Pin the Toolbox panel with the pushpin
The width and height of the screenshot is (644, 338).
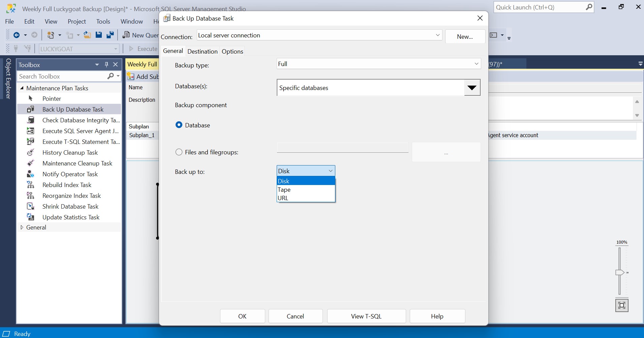coord(106,65)
